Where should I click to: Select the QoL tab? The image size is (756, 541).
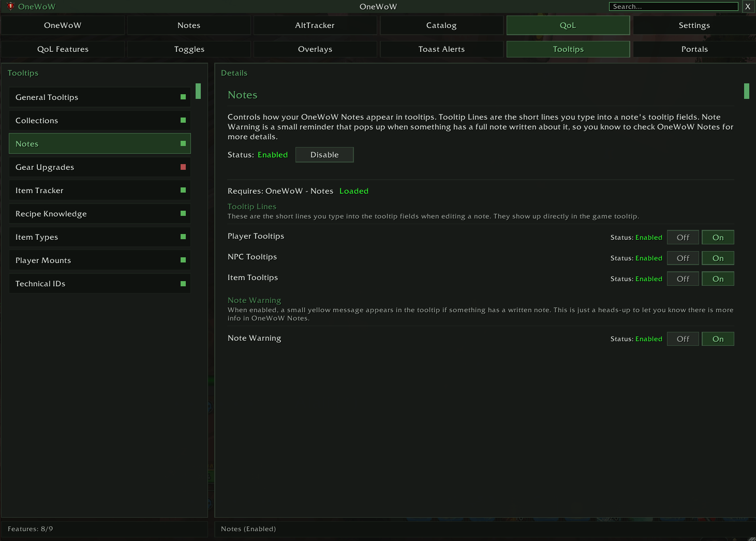tap(568, 25)
